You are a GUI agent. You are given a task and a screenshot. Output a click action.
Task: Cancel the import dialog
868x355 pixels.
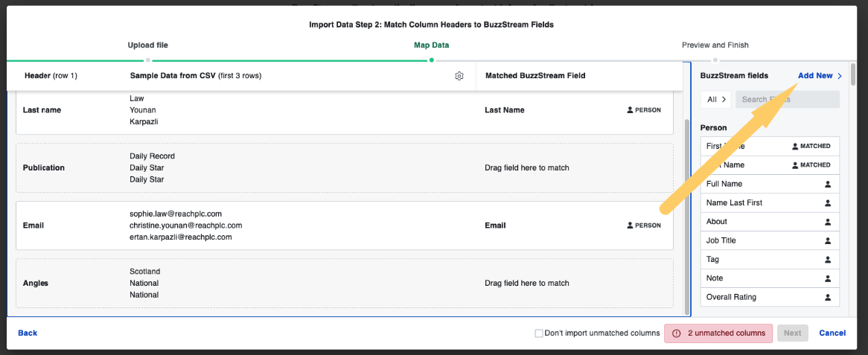832,333
